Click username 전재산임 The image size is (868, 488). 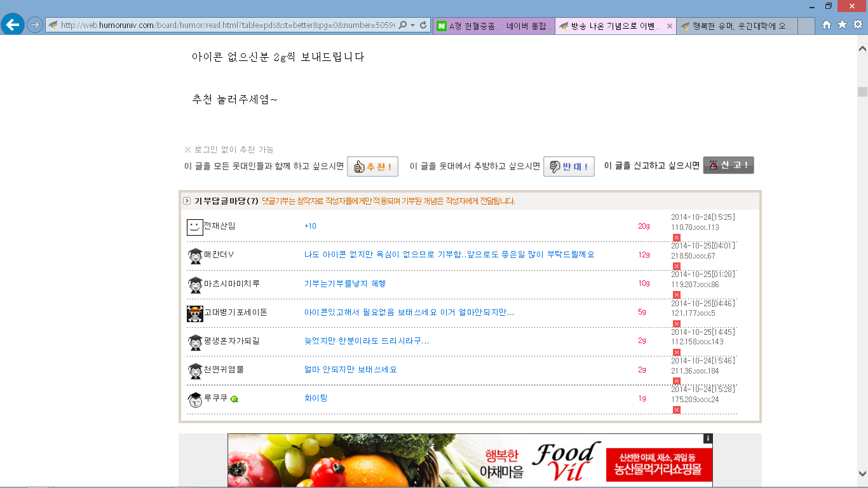(x=219, y=226)
